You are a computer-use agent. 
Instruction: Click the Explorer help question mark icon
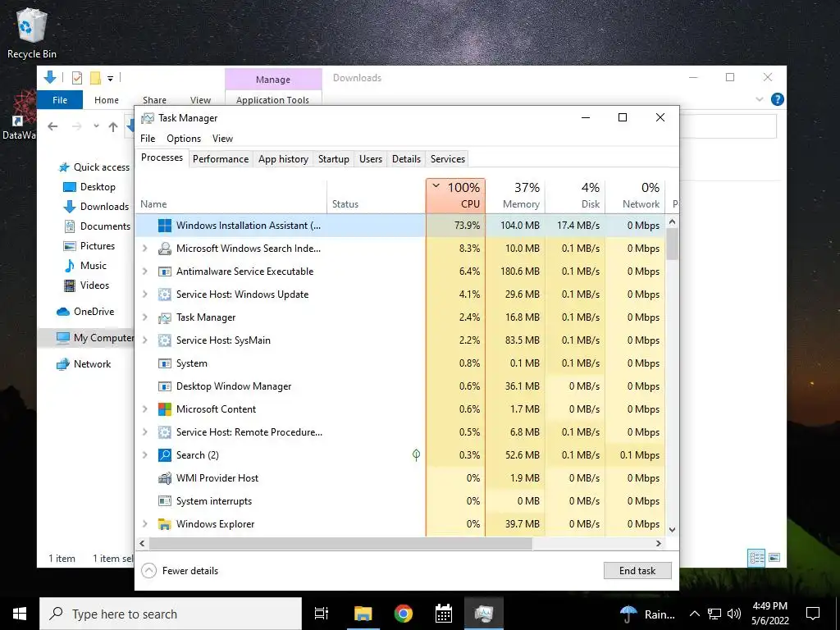tap(778, 99)
